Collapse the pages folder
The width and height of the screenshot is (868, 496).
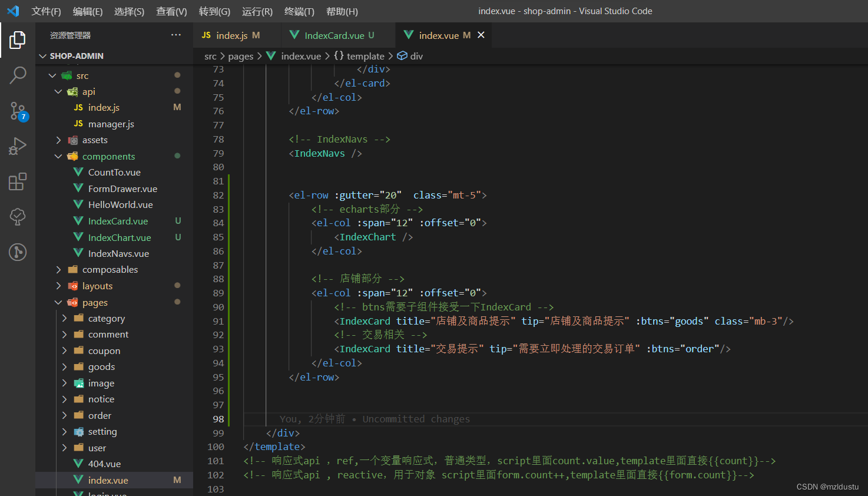[58, 302]
